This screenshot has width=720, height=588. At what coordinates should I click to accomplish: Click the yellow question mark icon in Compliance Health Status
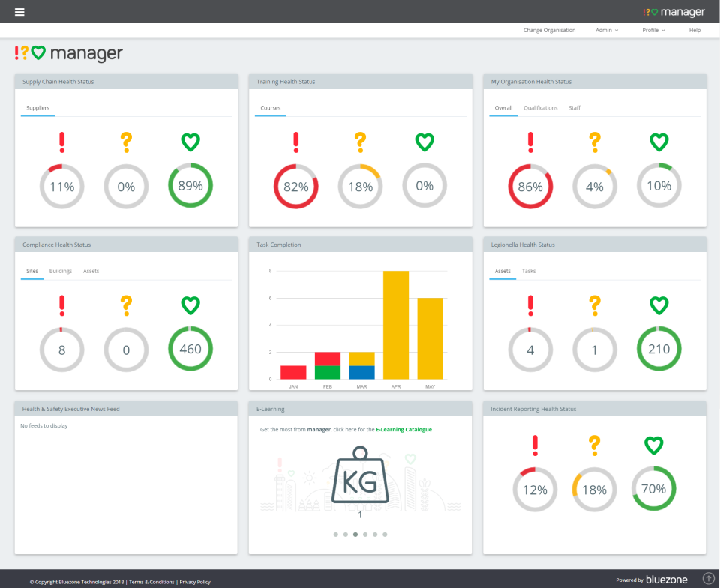point(126,304)
